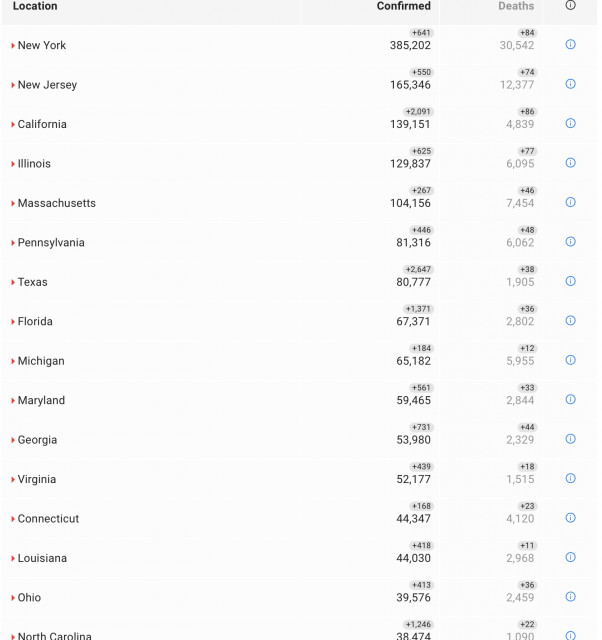The width and height of the screenshot is (602, 640).
Task: Expand Virginia row arrow
Action: click(13, 480)
